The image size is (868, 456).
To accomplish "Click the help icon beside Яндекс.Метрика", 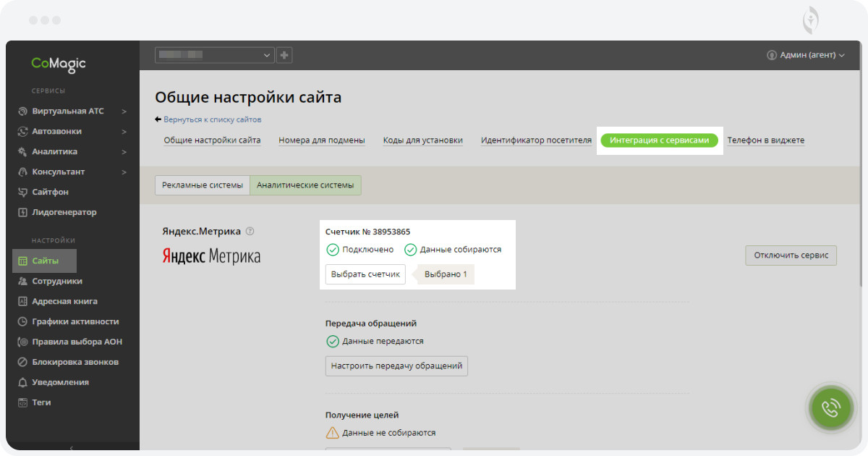I will 250,232.
